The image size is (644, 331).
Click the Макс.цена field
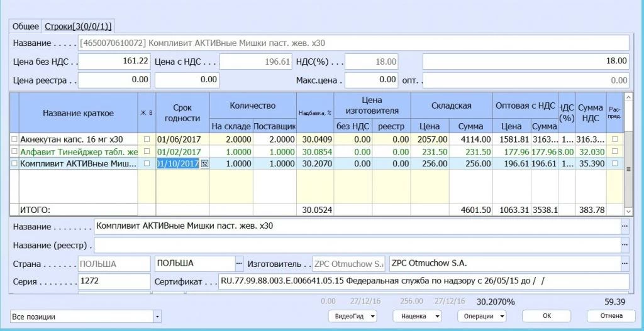point(371,80)
